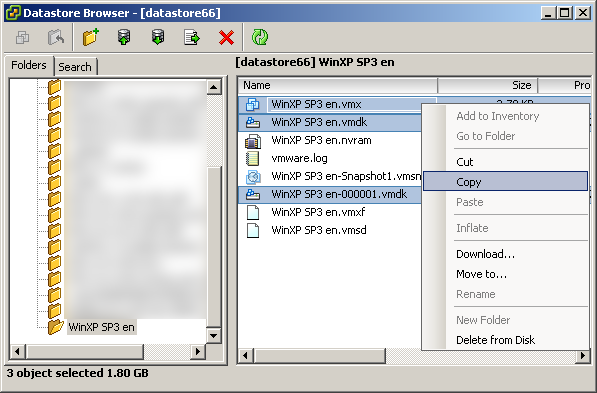Click the disk icon of WinXP SP3 en.vmdk
The width and height of the screenshot is (597, 393).
click(253, 122)
